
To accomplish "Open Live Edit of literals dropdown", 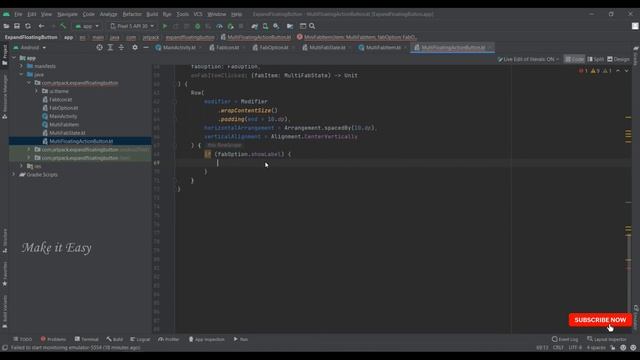I will coord(528,59).
